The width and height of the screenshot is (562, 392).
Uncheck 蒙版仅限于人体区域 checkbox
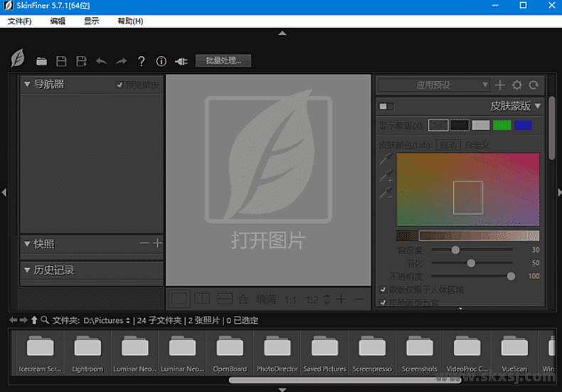[383, 290]
